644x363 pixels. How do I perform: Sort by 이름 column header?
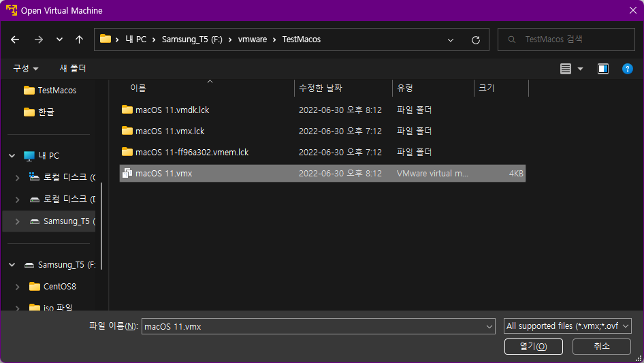click(138, 88)
